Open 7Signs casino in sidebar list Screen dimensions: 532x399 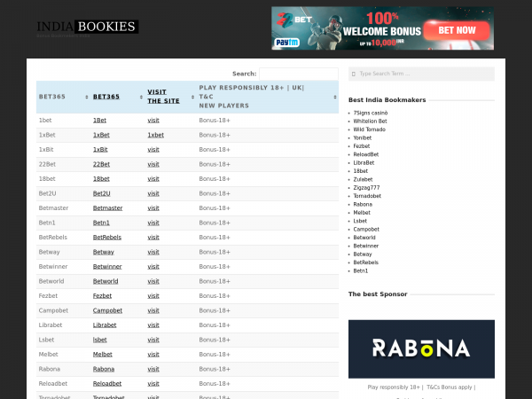click(370, 113)
